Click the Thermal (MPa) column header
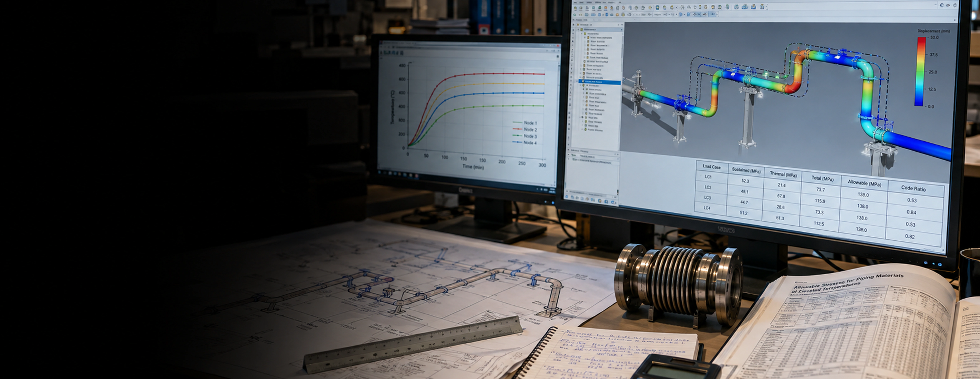This screenshot has height=379, width=980. [783, 174]
